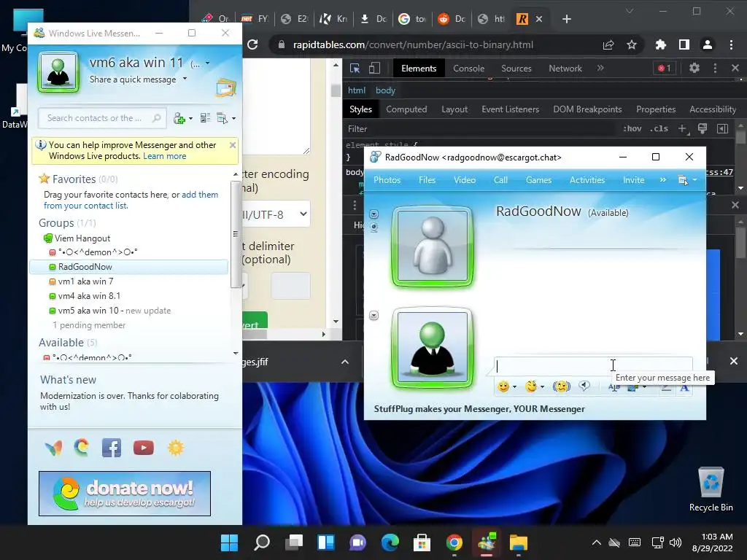This screenshot has width=747, height=560.
Task: Click search magnifier in contacts box
Action: click(x=156, y=117)
